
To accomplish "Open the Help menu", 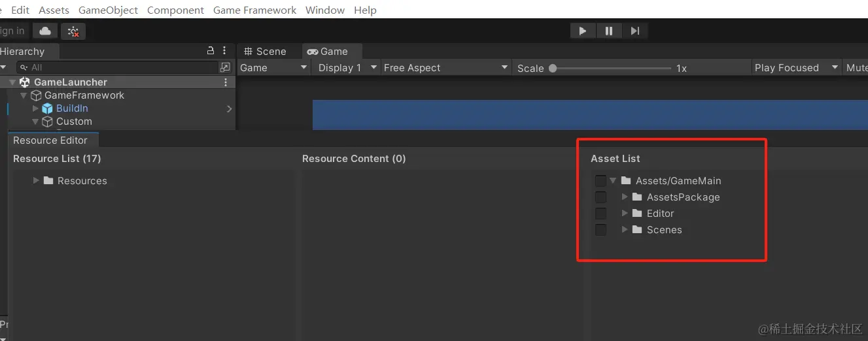I will [365, 10].
